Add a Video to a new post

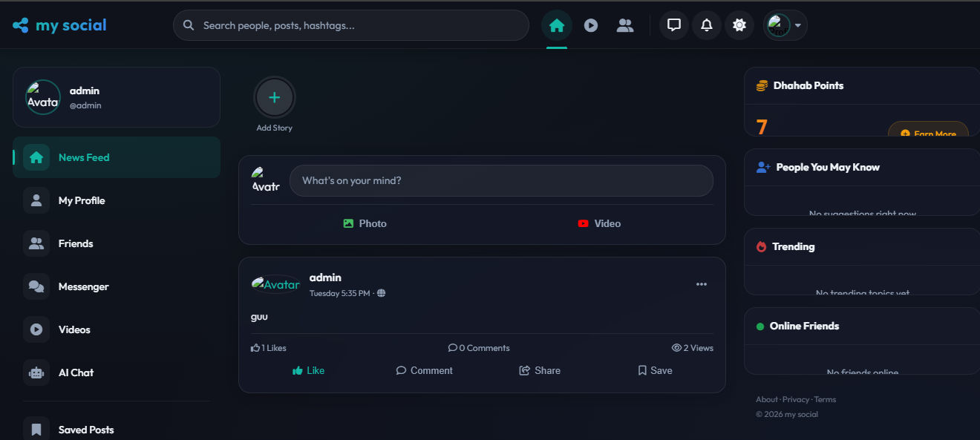(x=599, y=223)
